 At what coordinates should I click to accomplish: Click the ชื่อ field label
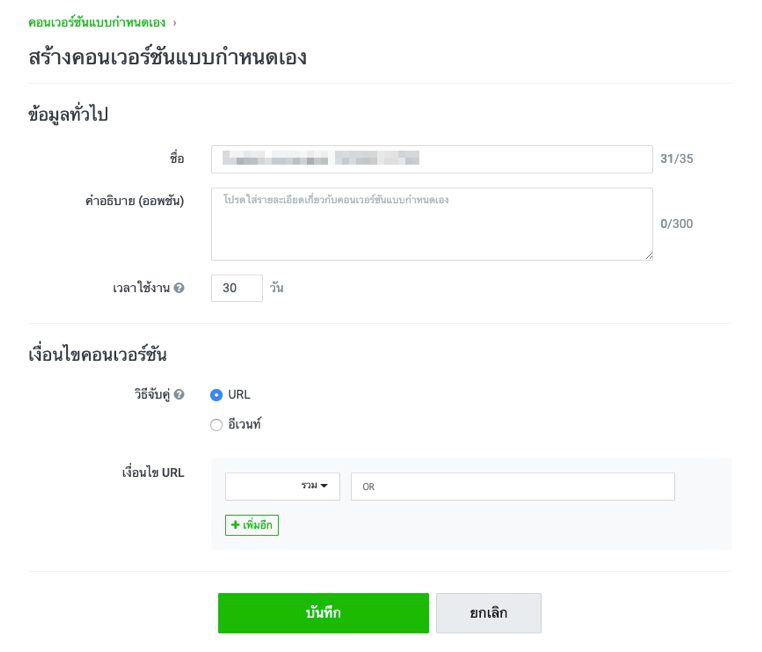[177, 159]
